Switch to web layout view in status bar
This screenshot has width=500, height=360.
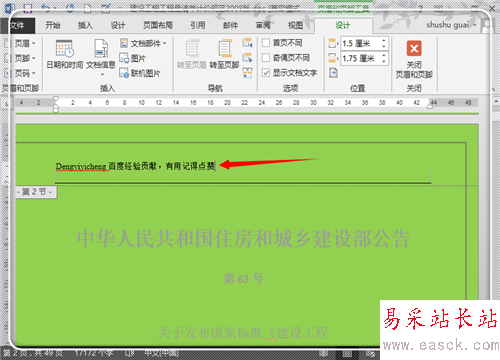pyautogui.click(x=370, y=353)
